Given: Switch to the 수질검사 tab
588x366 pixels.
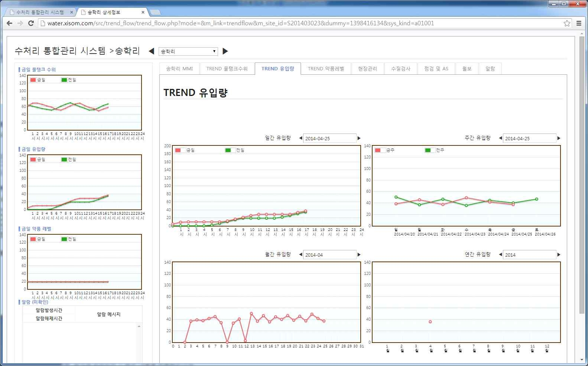Looking at the screenshot, I should 401,69.
